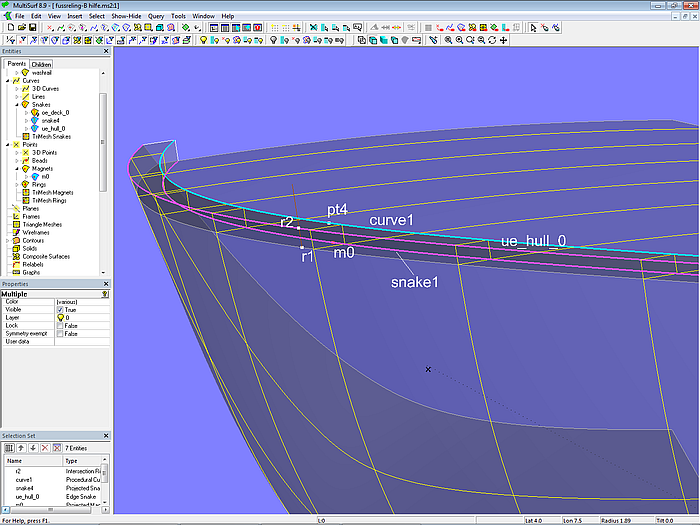
Task: Expand the 3D Curves tree node
Action: point(16,88)
